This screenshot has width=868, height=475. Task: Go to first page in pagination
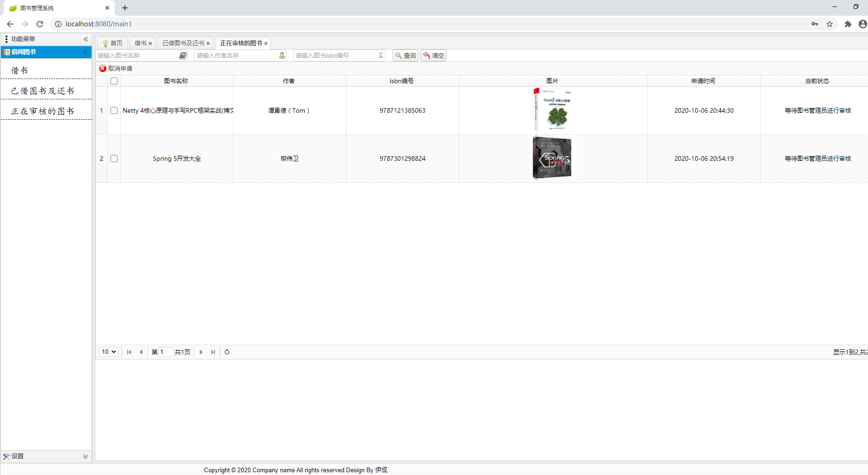129,352
